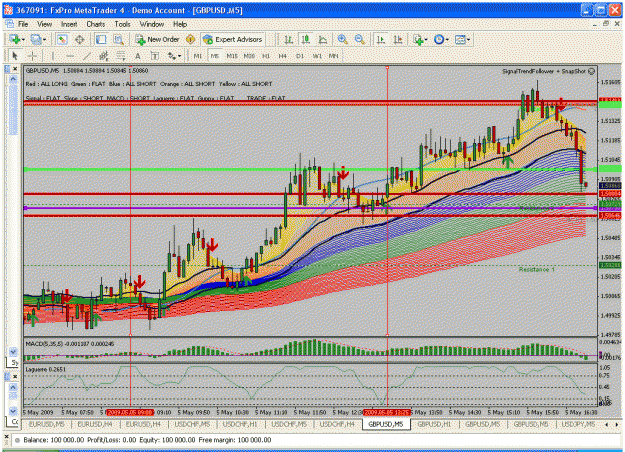Image resolution: width=625 pixels, height=452 pixels.
Task: Select the Vertical Line drawing tool
Action: (x=53, y=56)
